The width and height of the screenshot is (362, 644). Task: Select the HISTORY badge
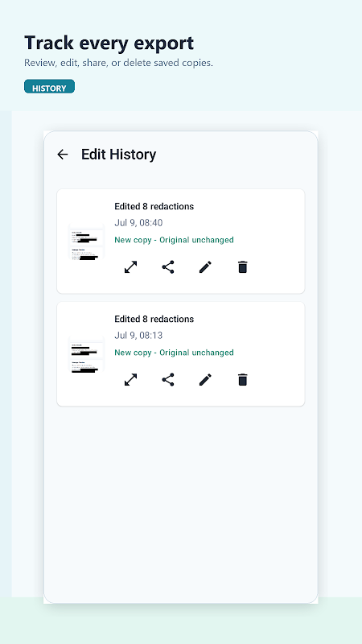coord(49,88)
